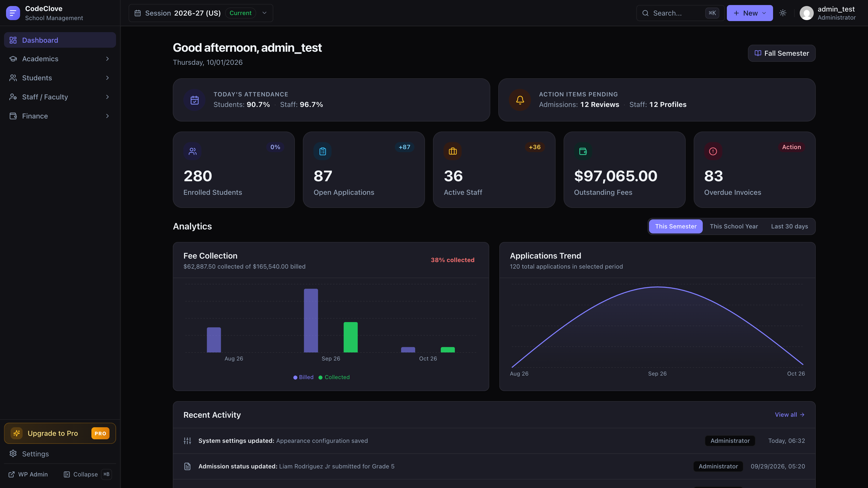Viewport: 868px width, 488px height.
Task: Click the Open Applications clipboard icon
Action: pyautogui.click(x=322, y=151)
